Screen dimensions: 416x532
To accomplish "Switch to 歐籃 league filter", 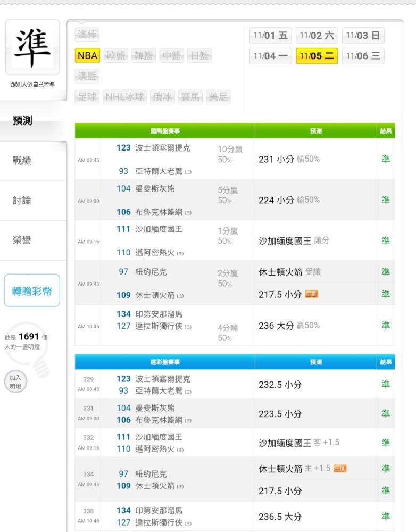I will [115, 55].
